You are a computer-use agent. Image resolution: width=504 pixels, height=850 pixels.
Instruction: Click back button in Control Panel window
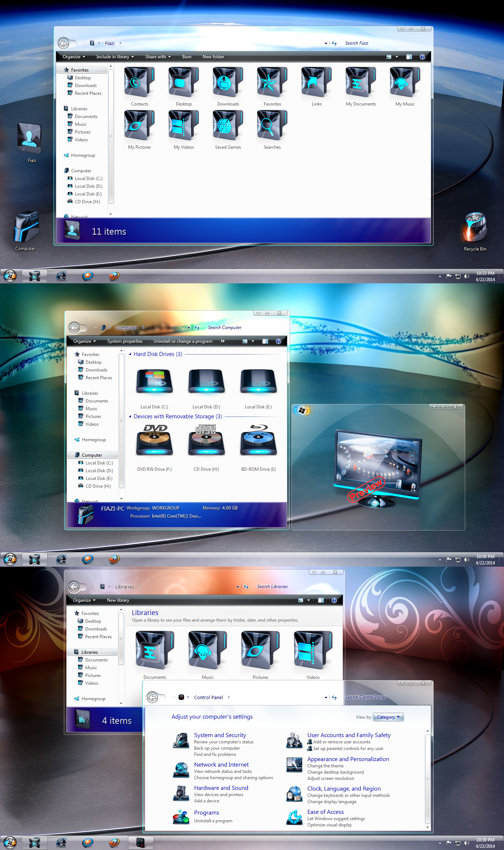[x=152, y=697]
